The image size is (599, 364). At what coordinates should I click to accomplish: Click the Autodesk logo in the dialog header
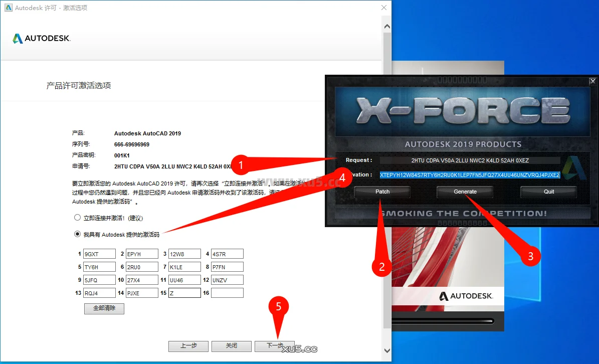click(42, 39)
